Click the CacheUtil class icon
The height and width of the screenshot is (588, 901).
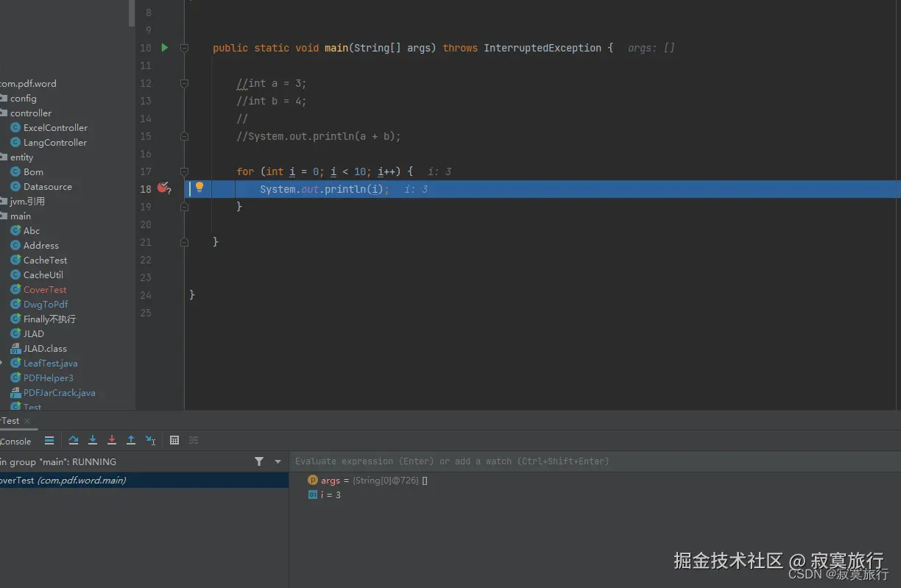click(15, 274)
